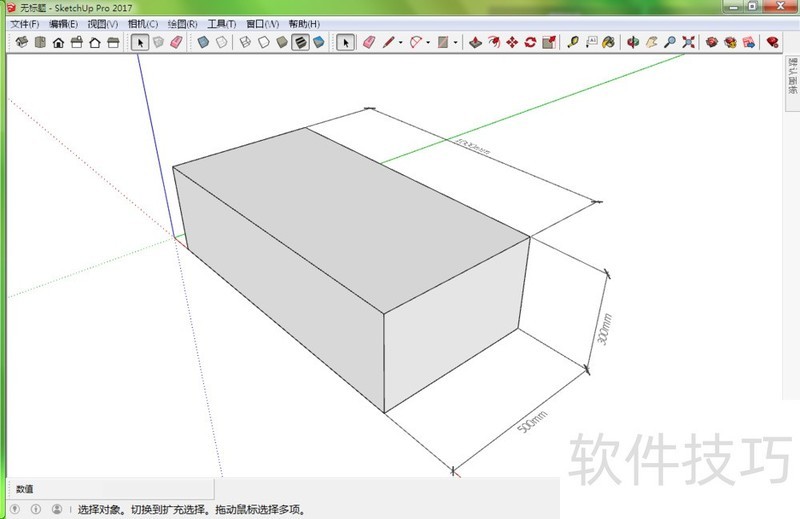This screenshot has height=519, width=800.
Task: Click the model credits status icon
Action: 36,509
